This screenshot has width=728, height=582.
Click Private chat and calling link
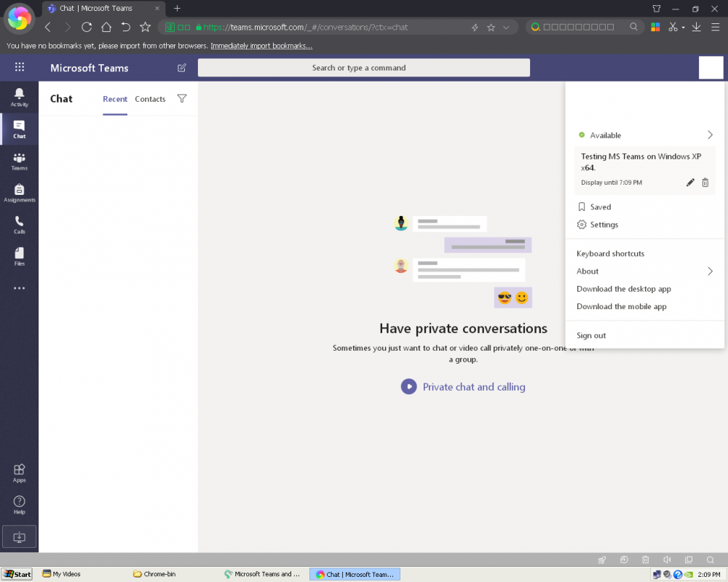click(473, 387)
